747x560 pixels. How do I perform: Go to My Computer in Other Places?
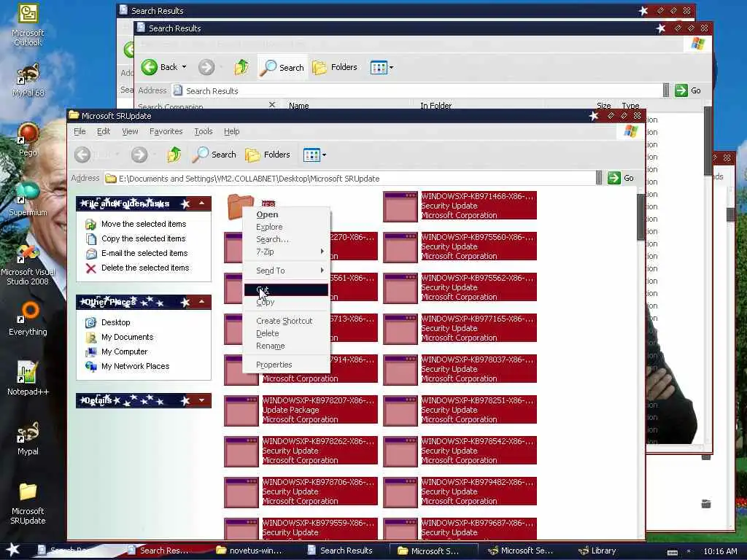tap(124, 352)
